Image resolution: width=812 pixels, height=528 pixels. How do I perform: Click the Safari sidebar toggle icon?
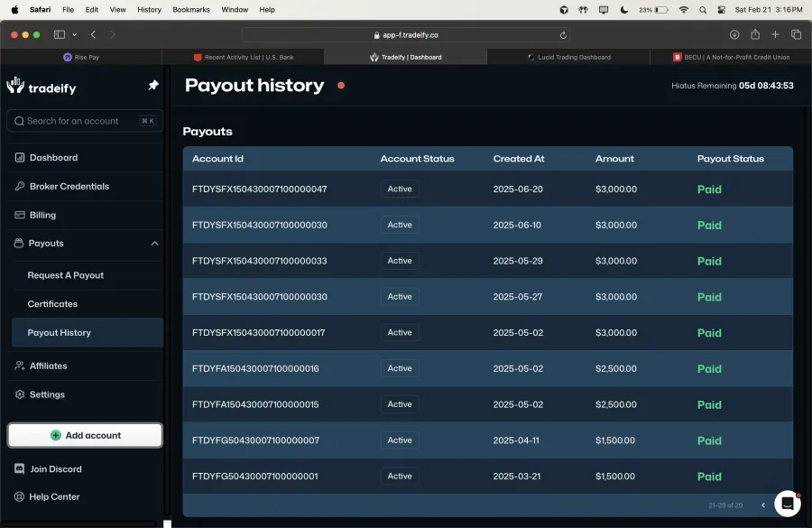pos(60,34)
